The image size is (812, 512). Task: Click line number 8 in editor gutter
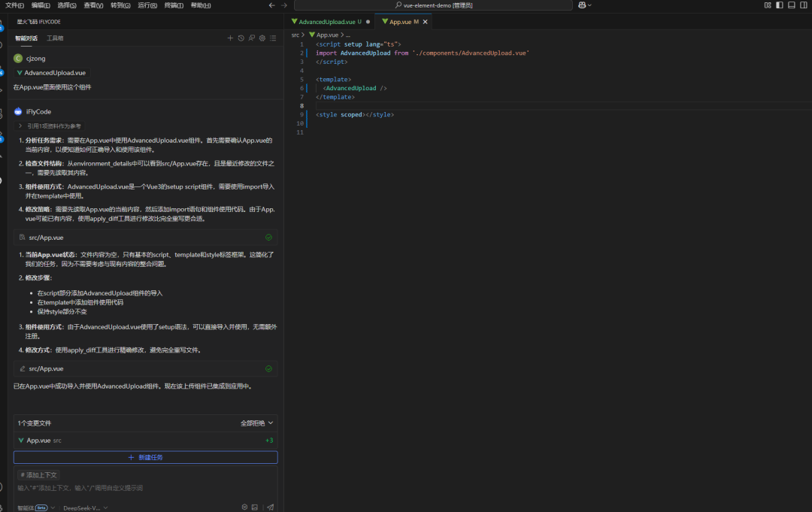coord(302,105)
